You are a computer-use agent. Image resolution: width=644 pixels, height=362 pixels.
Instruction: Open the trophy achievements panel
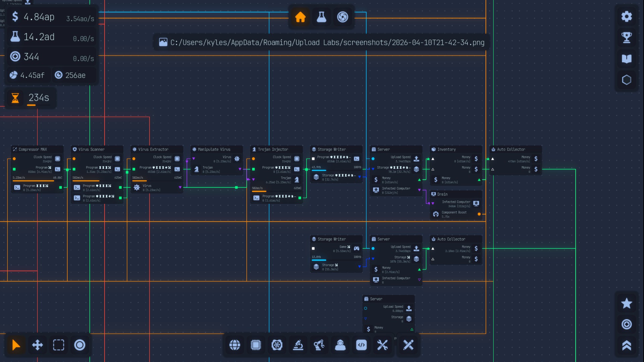click(626, 38)
